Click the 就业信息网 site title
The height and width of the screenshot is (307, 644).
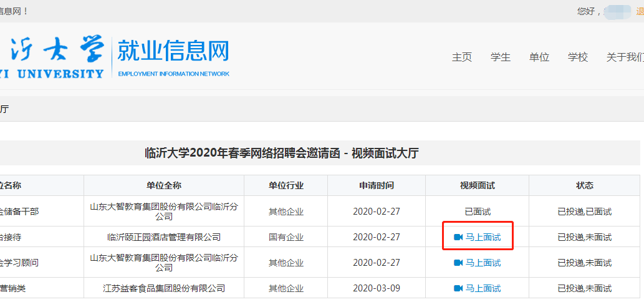(x=173, y=51)
